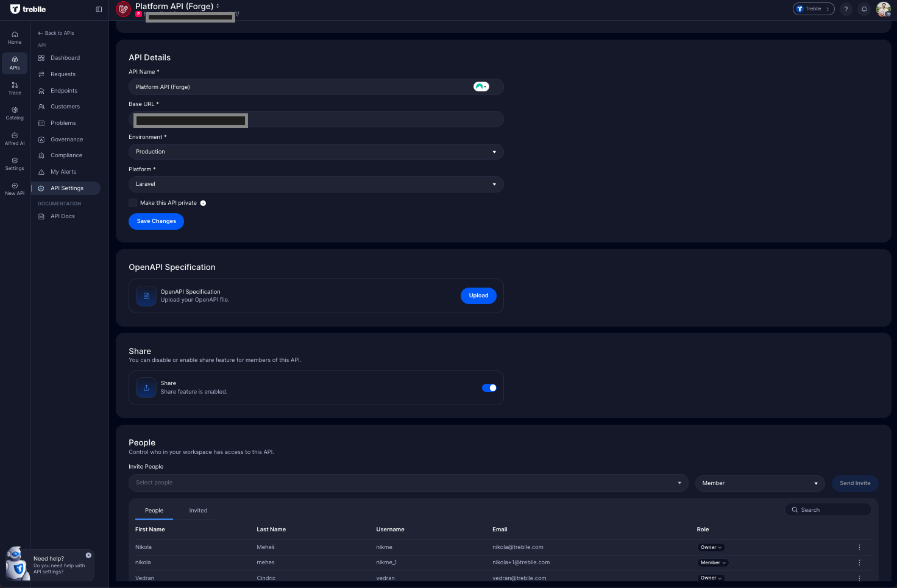Viewport: 897px width, 588px height.
Task: Check the Make this API private box
Action: tap(133, 203)
